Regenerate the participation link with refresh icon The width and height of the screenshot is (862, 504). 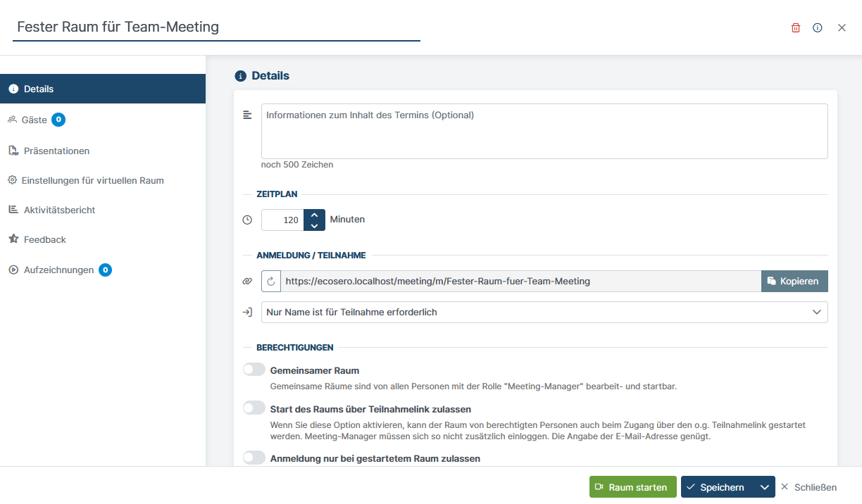272,281
